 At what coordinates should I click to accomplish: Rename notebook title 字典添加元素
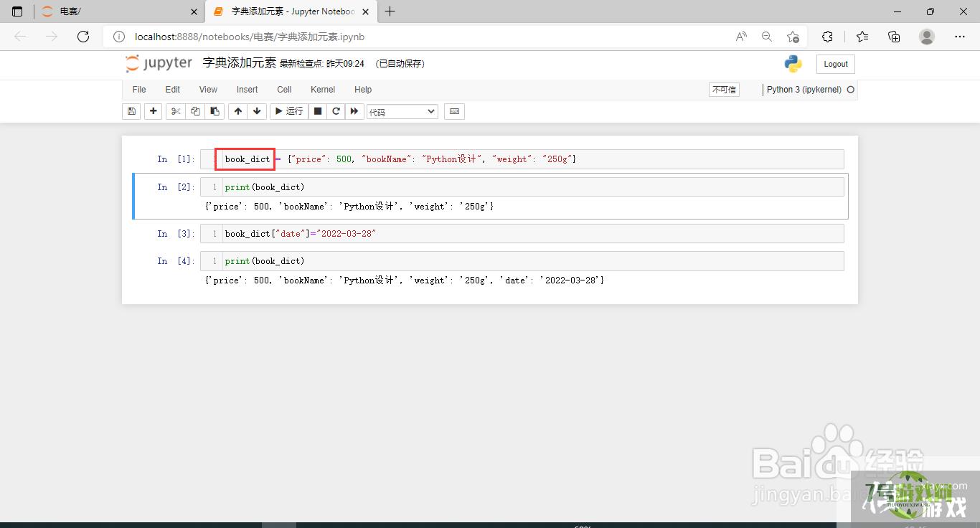pos(240,63)
